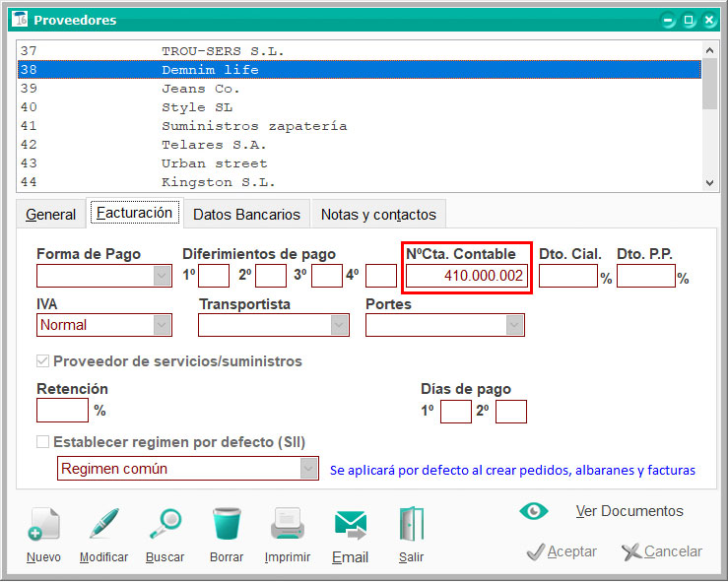Image resolution: width=728 pixels, height=582 pixels.
Task: Click the Salir door icon
Action: [x=412, y=524]
